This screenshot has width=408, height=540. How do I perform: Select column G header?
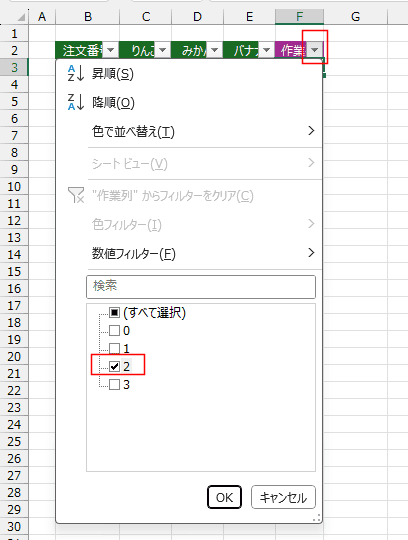coord(355,17)
